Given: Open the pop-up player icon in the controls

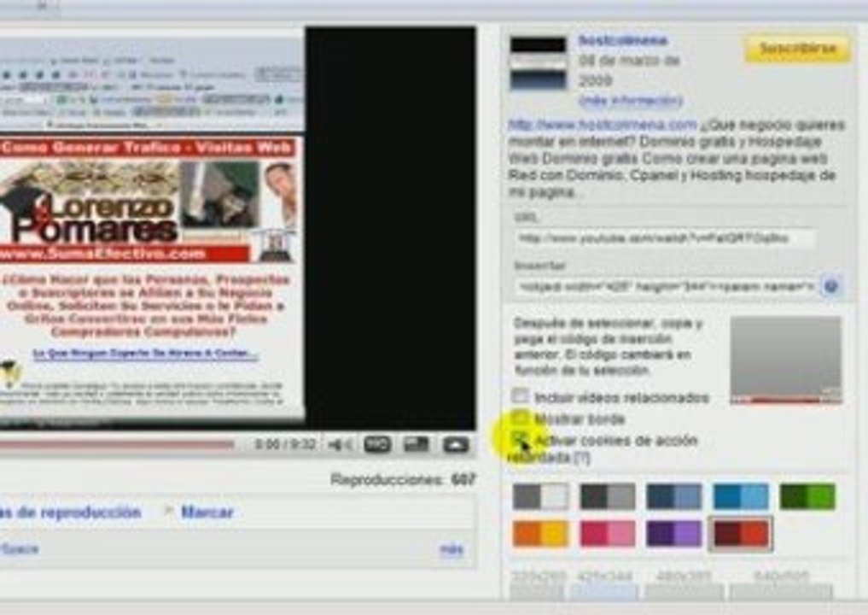Looking at the screenshot, I should coord(456,444).
